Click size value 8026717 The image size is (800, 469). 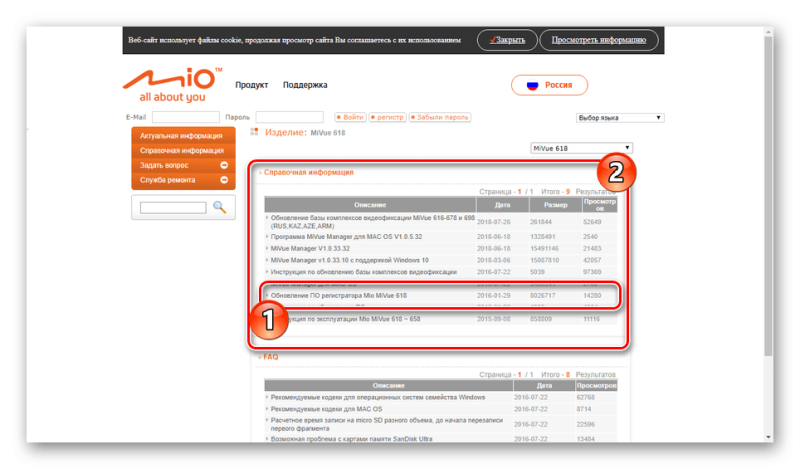tap(543, 295)
